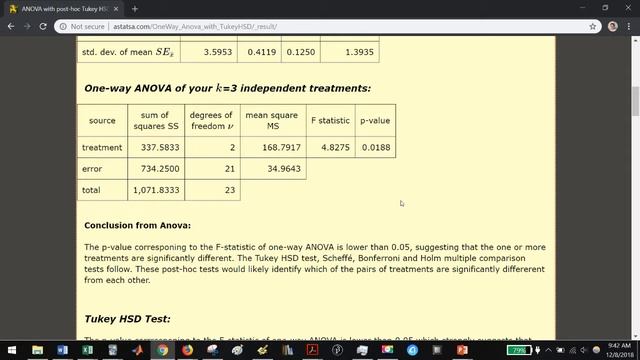The image size is (640, 360).
Task: Open the Windows Start menu
Action: pyautogui.click(x=12, y=350)
